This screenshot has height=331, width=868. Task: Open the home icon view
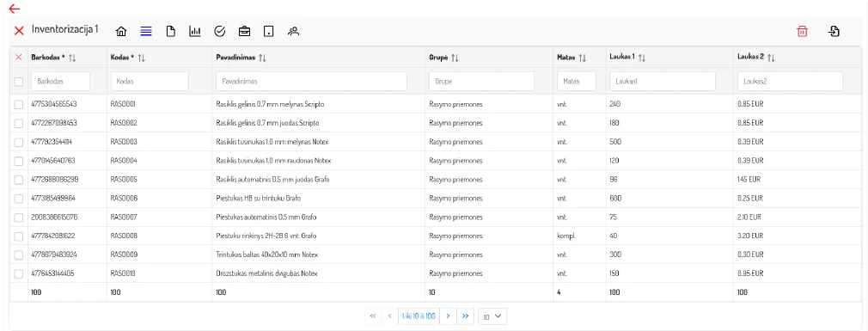[121, 32]
